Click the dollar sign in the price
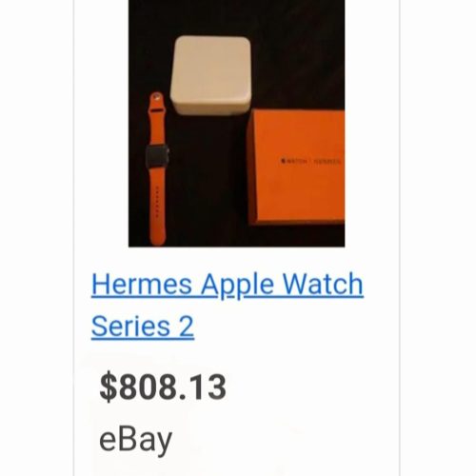The width and height of the screenshot is (476, 476). coord(109,387)
